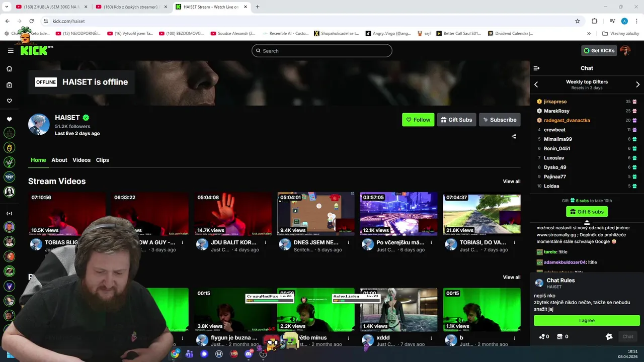The width and height of the screenshot is (644, 362).
Task: Open Všechny záložky bookmarks folder
Action: tap(620, 34)
